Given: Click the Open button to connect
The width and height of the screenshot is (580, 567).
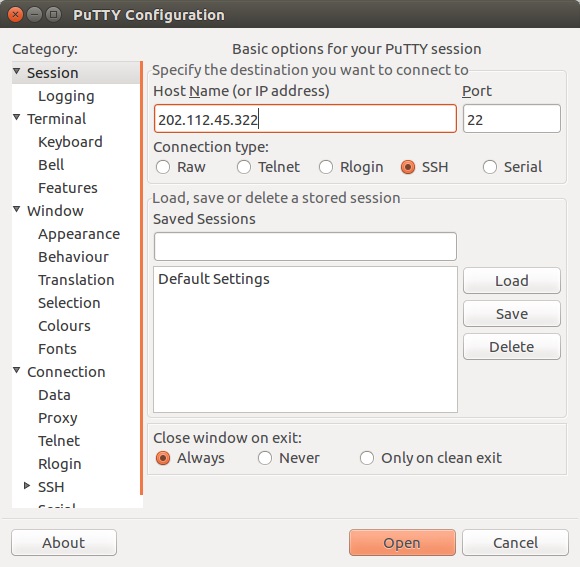Looking at the screenshot, I should click(x=402, y=543).
